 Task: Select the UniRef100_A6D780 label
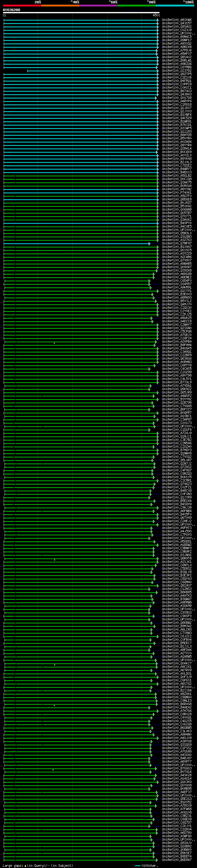click(176, 833)
